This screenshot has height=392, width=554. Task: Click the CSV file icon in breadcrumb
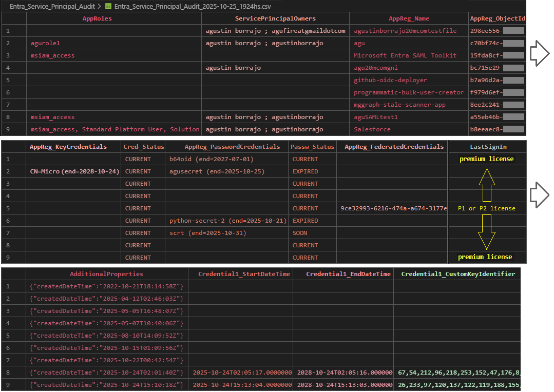(x=108, y=7)
